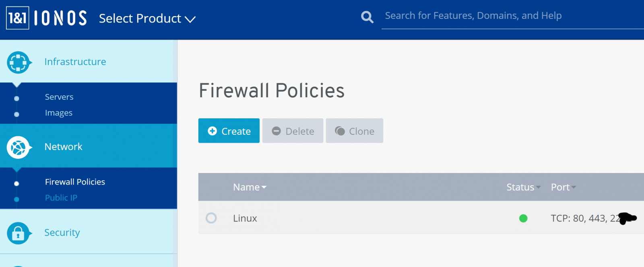Click the 1&1 IONOS logo
This screenshot has height=267, width=644.
point(47,18)
